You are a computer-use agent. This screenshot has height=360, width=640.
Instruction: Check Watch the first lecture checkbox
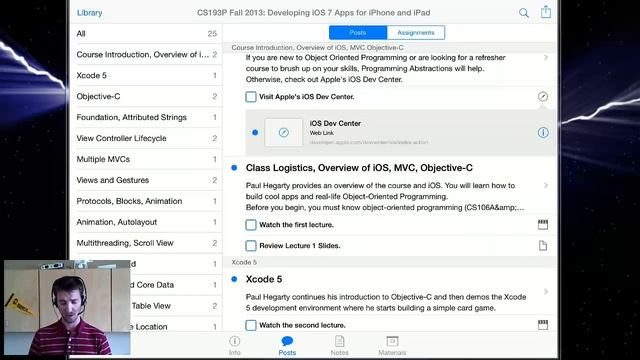(x=251, y=224)
